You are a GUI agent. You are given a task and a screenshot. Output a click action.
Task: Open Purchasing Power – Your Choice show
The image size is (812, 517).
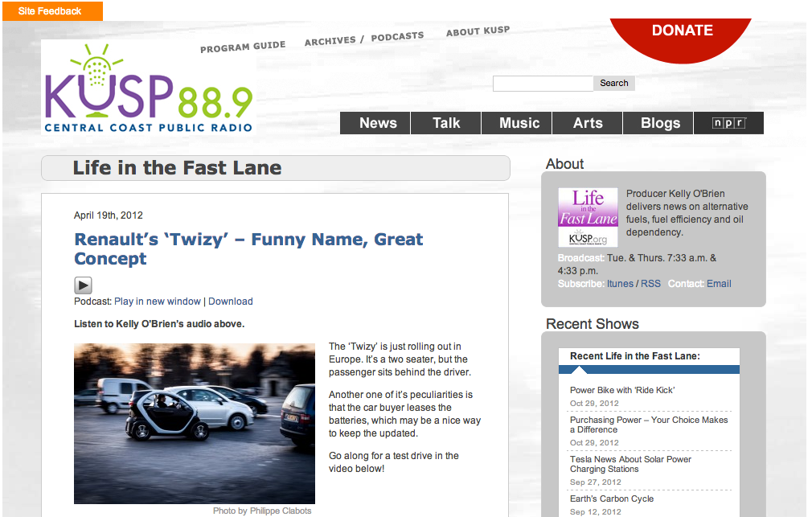649,425
